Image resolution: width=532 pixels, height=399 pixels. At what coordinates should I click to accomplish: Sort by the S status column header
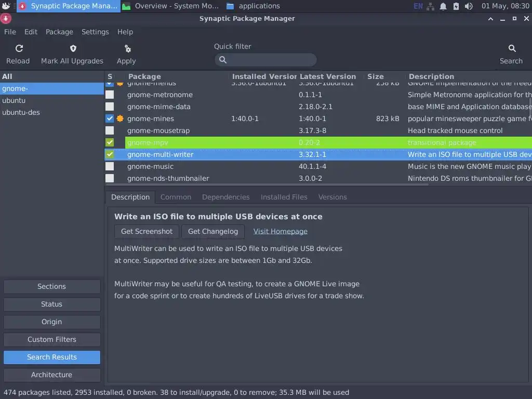110,77
